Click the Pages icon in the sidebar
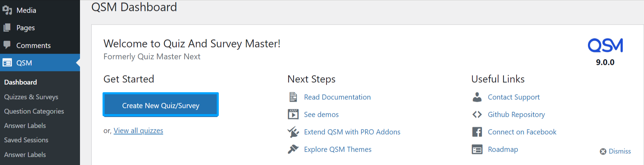 point(7,28)
